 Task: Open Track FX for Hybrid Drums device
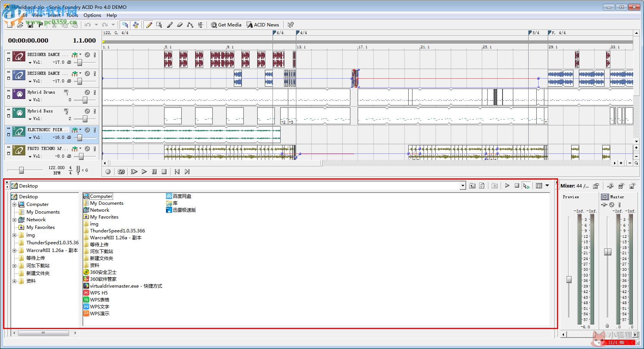[x=66, y=92]
